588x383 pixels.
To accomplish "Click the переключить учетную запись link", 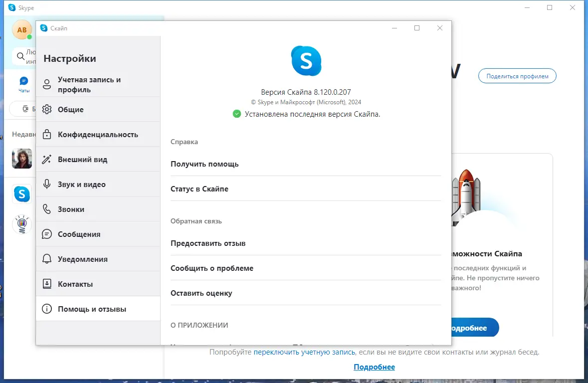I will (x=304, y=352).
